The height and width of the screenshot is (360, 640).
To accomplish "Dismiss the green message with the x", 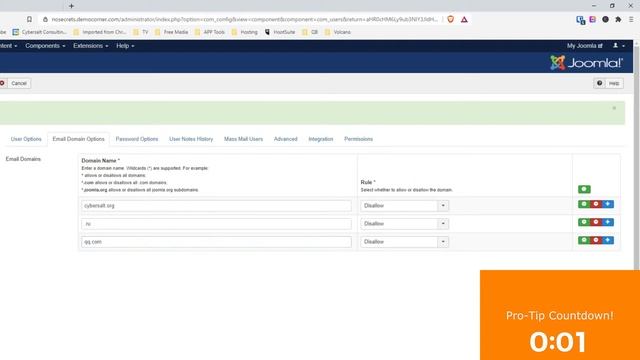I will point(614,108).
